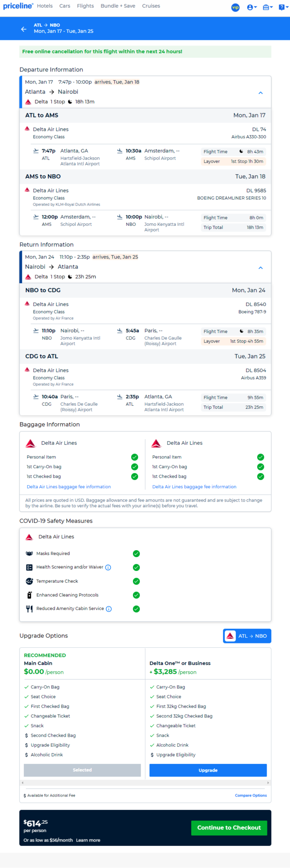Open the Cruises tab
Image resolution: width=290 pixels, height=868 pixels.
click(151, 6)
